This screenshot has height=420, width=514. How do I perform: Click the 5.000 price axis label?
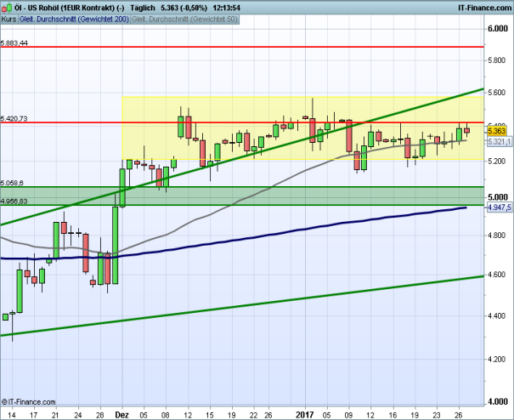(x=498, y=197)
